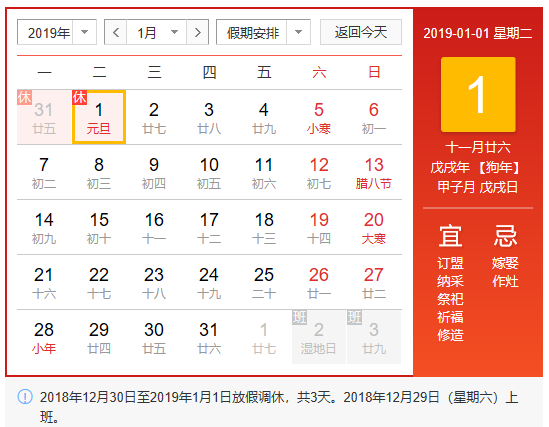The width and height of the screenshot is (549, 427).
Task: Click the 班 badge on February 3
Action: point(354,317)
